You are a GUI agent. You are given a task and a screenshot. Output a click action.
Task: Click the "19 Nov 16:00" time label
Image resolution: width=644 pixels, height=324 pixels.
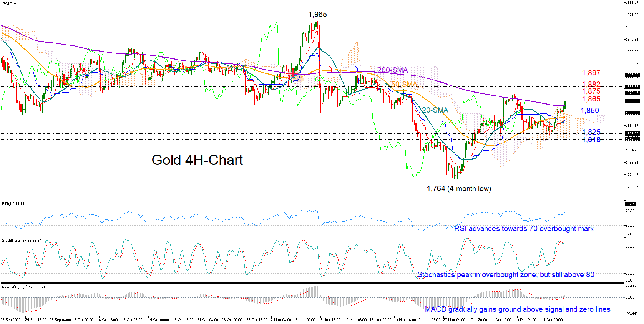[405, 320]
